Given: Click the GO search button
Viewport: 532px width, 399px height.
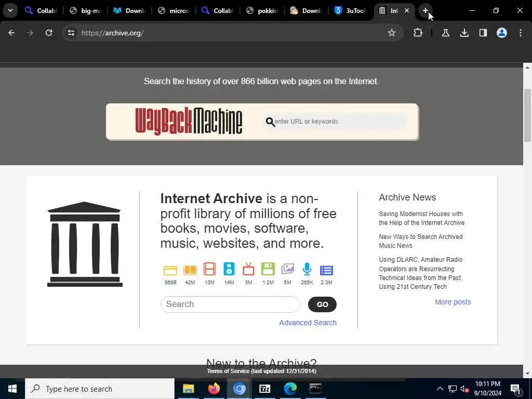Looking at the screenshot, I should coord(322,304).
